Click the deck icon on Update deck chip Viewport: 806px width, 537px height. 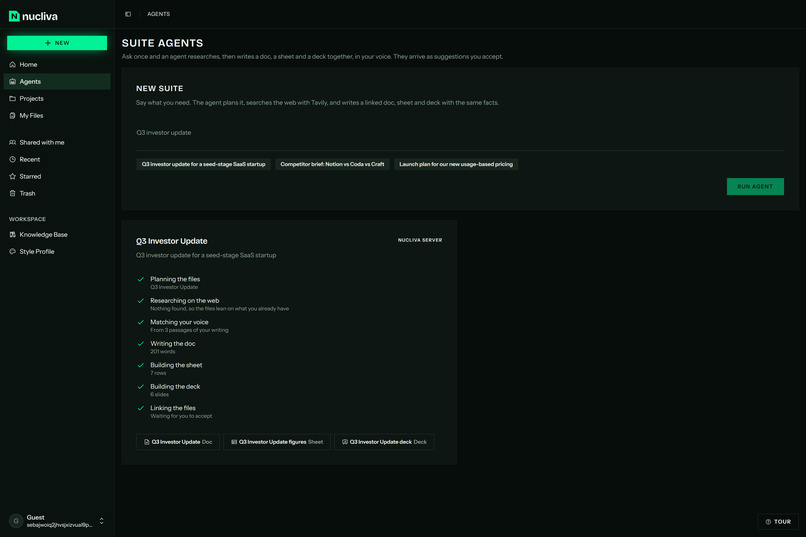tap(345, 442)
